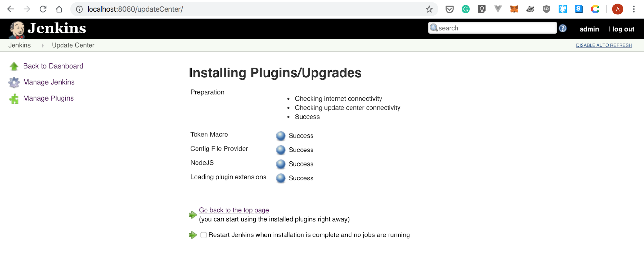644x257 pixels.
Task: Click the Token Macro plugin name
Action: click(209, 134)
